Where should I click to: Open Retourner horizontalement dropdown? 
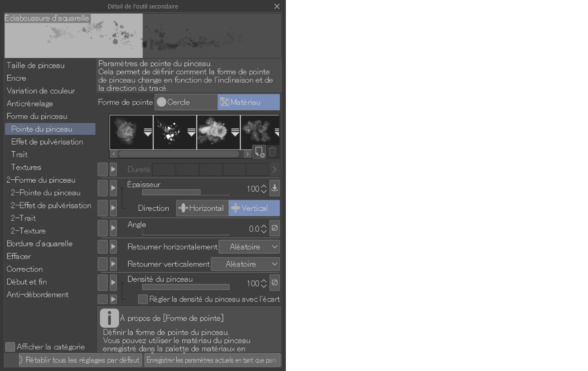249,247
